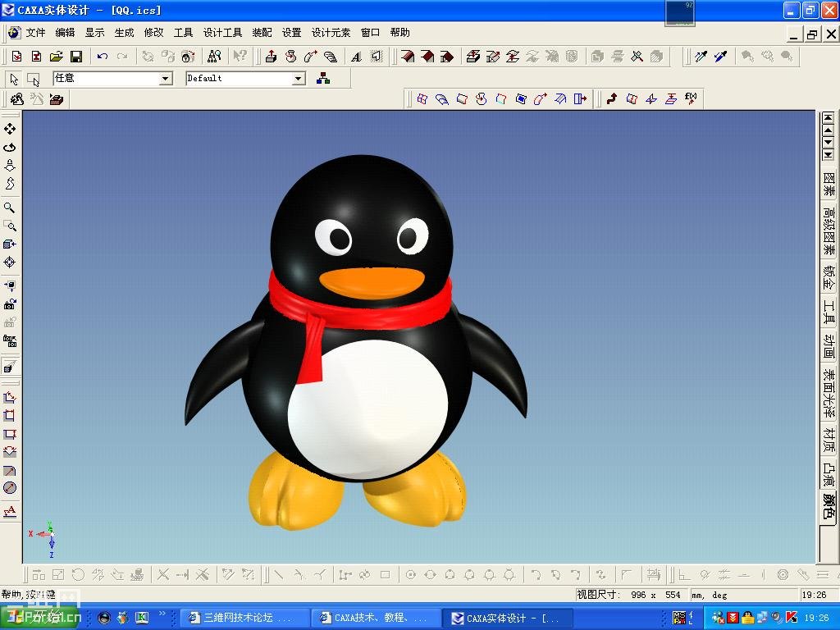Viewport: 840px width, 630px height.
Task: Expand the quick launch chevron
Action: pos(163,614)
